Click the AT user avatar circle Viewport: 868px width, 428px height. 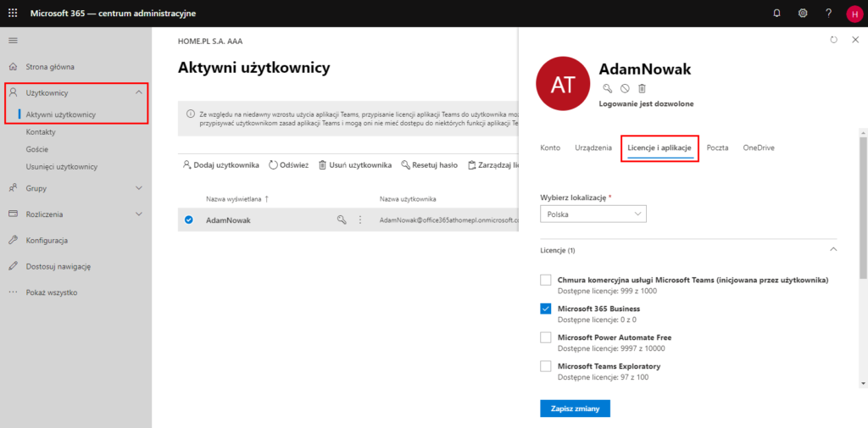pyautogui.click(x=564, y=84)
